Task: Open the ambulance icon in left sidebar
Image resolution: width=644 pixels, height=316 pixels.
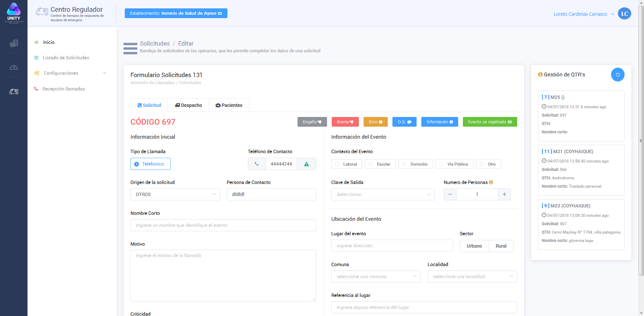Action: click(14, 91)
